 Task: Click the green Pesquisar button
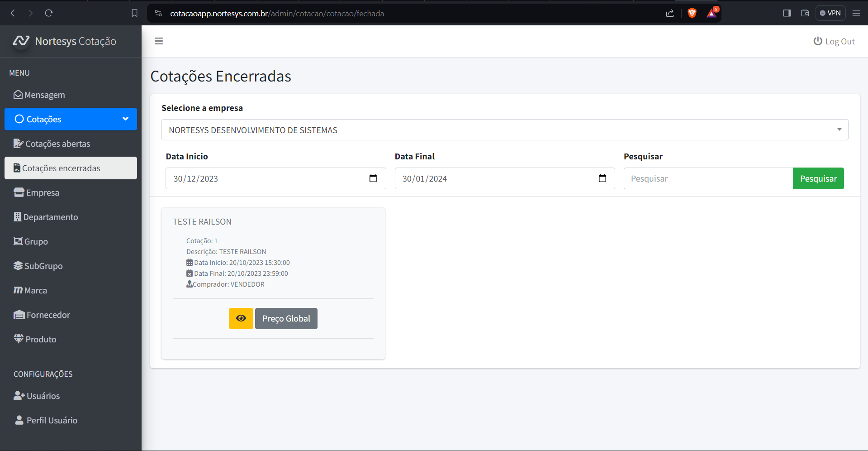tap(818, 178)
